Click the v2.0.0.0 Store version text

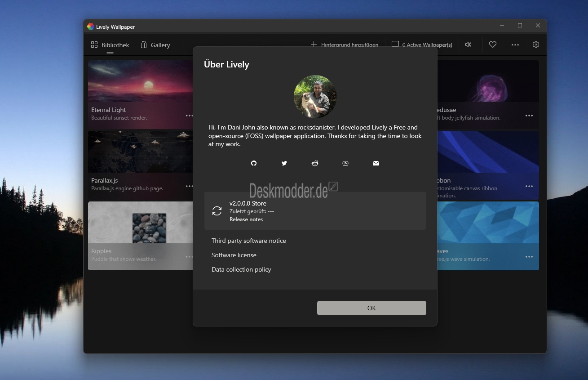coord(248,203)
